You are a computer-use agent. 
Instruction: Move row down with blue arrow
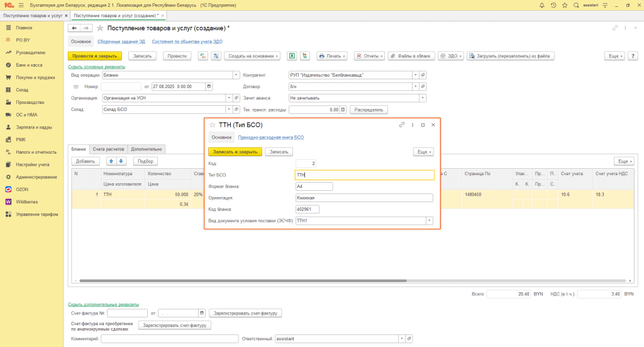point(121,161)
